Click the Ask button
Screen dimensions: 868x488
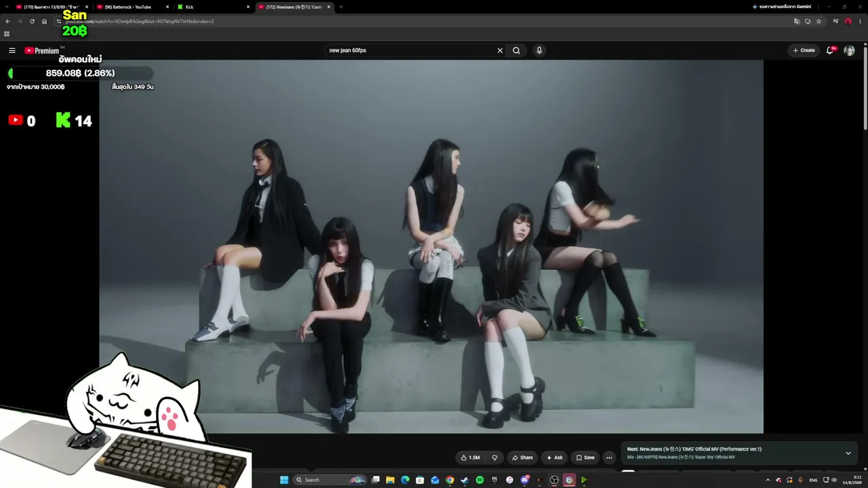(555, 457)
